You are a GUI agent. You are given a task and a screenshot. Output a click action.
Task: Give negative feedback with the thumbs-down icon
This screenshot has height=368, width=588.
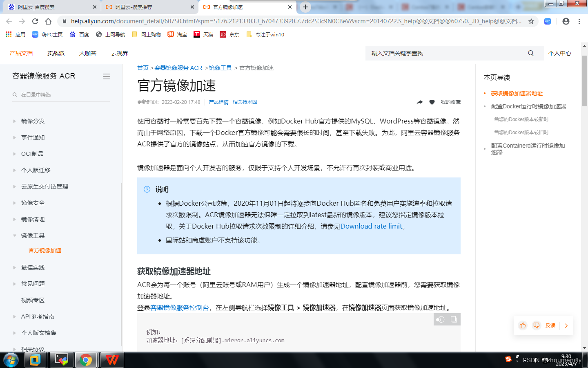tap(537, 325)
